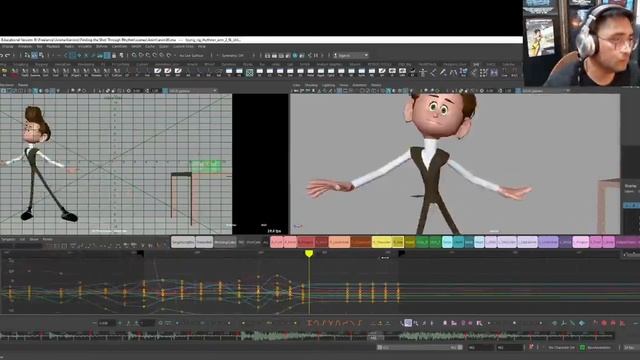The height and width of the screenshot is (360, 640).
Task: Open the No Live Surface field
Action: tap(191, 56)
